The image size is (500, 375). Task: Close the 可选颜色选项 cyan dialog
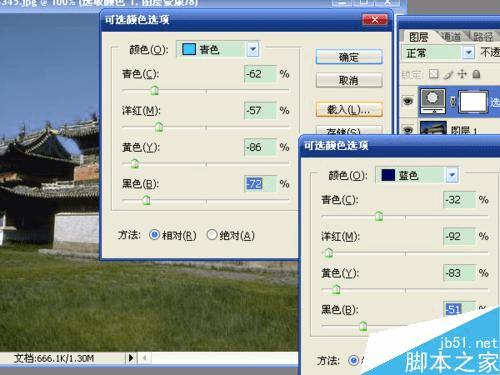[x=375, y=19]
